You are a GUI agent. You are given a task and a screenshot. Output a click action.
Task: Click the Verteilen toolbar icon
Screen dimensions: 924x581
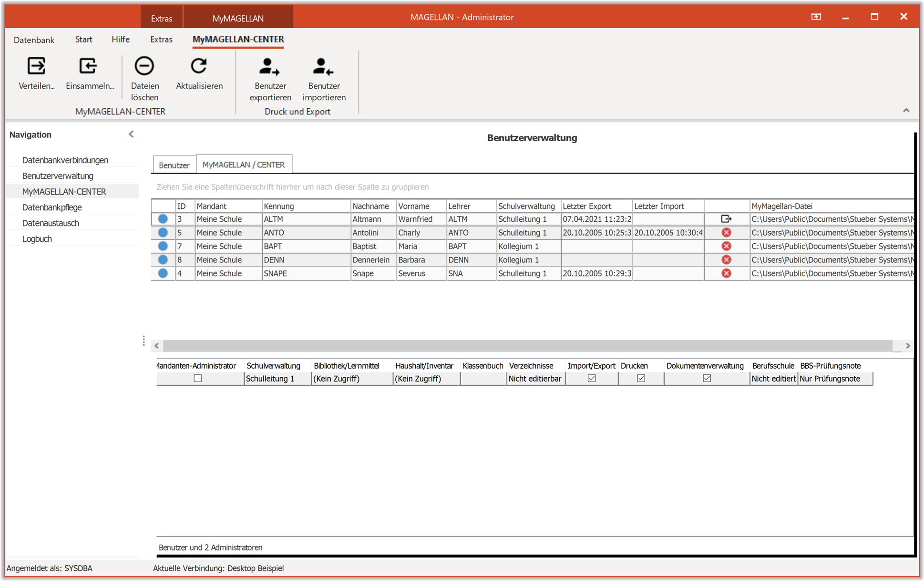(x=36, y=66)
